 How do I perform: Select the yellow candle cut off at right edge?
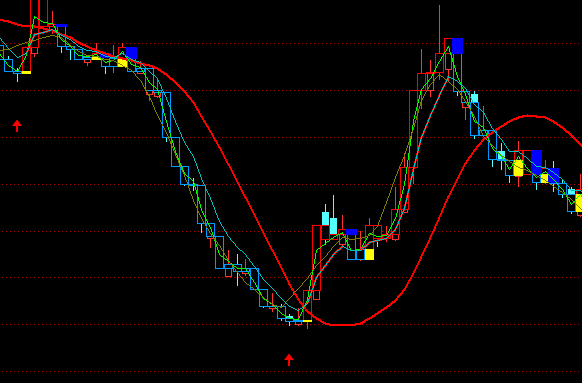pos(579,203)
